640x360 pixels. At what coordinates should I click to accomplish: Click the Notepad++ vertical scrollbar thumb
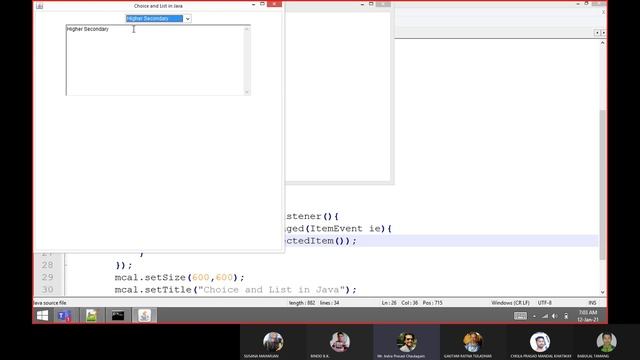(x=602, y=184)
